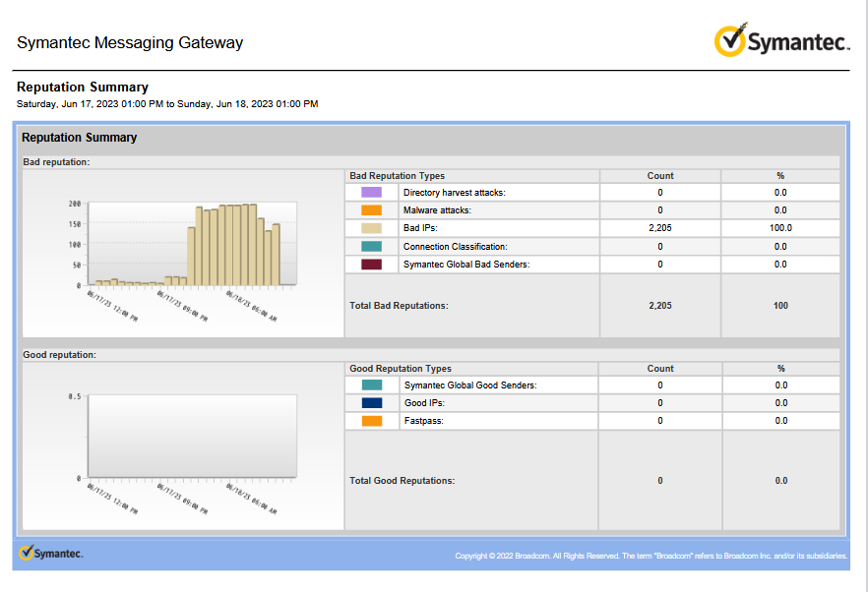Screen dimensions: 868x592
Task: Click the Symantec Global Bad Senders maroon swatch
Action: tap(371, 265)
